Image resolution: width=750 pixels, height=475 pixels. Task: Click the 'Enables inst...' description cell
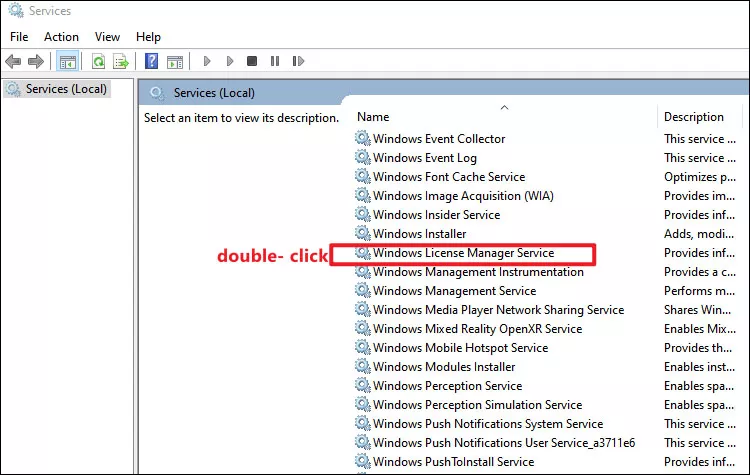(699, 367)
